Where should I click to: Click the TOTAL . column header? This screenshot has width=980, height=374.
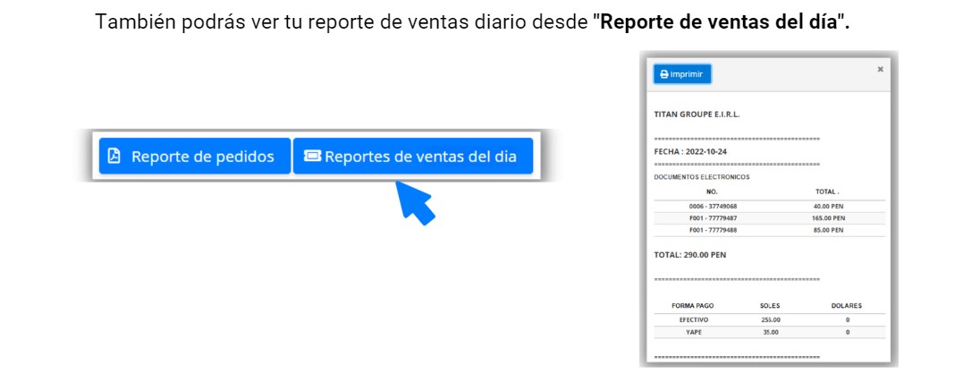[827, 192]
